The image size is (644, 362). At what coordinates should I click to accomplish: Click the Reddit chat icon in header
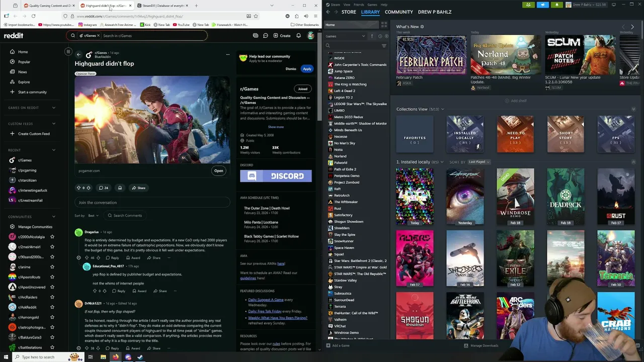266,36
